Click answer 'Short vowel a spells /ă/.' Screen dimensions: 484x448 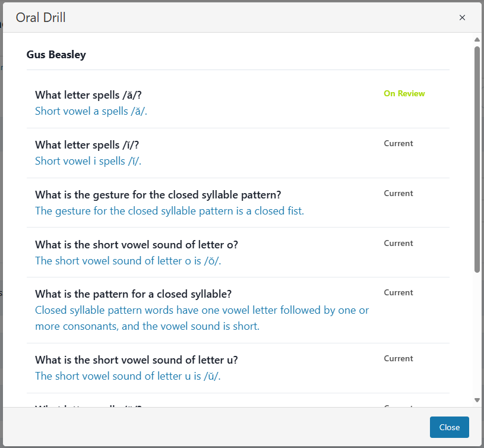(91, 111)
